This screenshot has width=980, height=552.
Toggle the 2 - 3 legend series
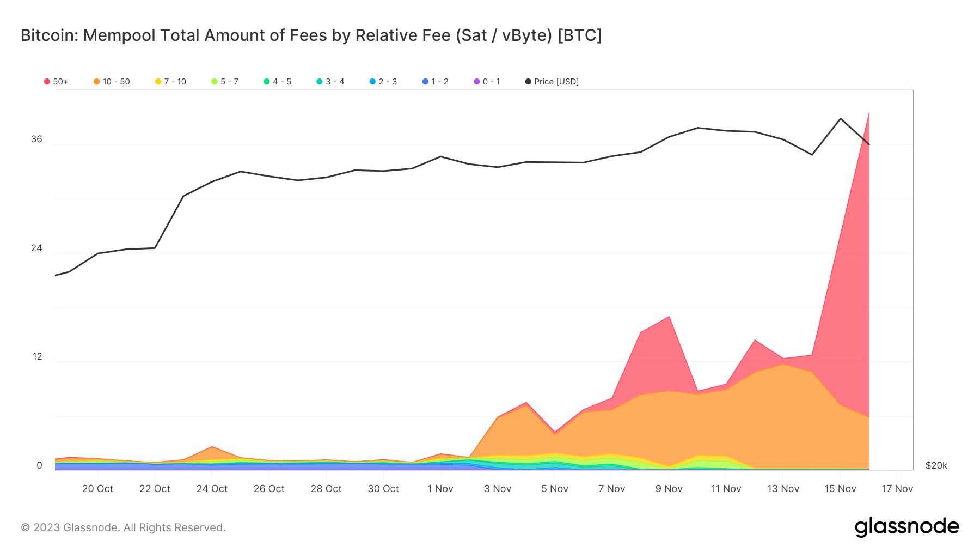tap(383, 82)
